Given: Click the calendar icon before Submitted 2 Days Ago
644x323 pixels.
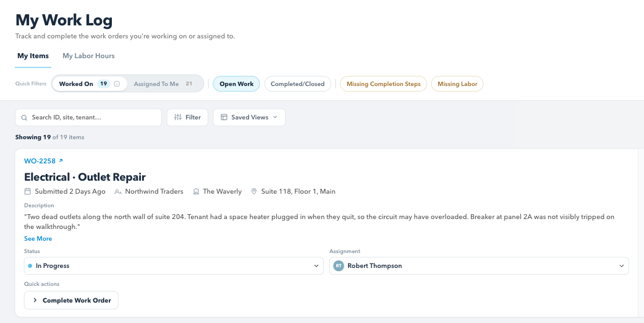Looking at the screenshot, I should coord(28,191).
